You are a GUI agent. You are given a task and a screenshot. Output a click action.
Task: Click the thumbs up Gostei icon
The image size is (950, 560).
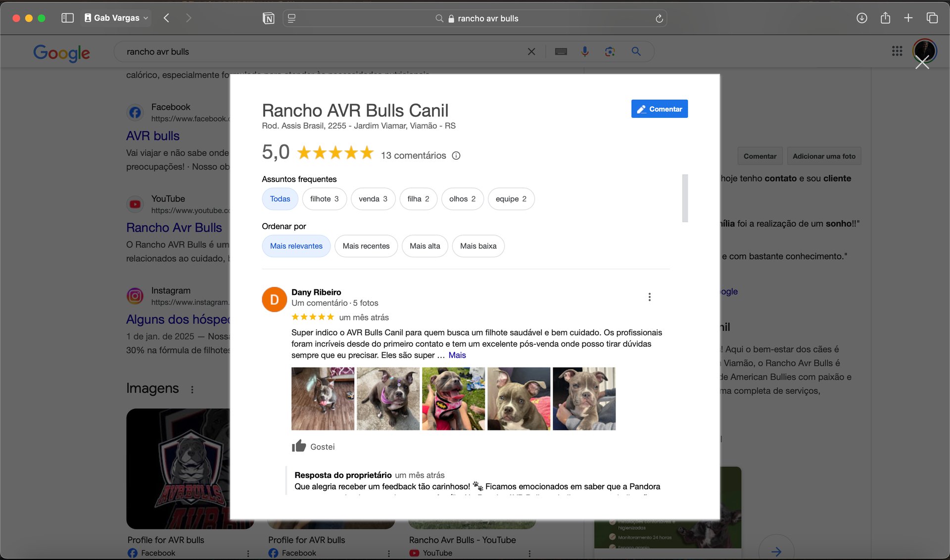[299, 446]
